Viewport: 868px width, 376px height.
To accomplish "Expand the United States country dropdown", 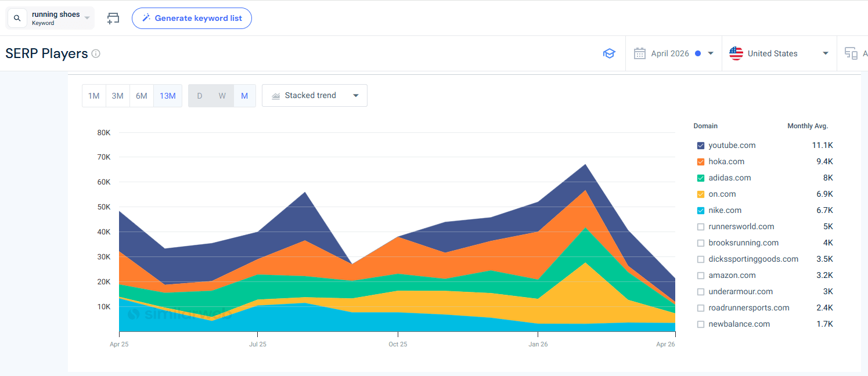I will [x=826, y=53].
